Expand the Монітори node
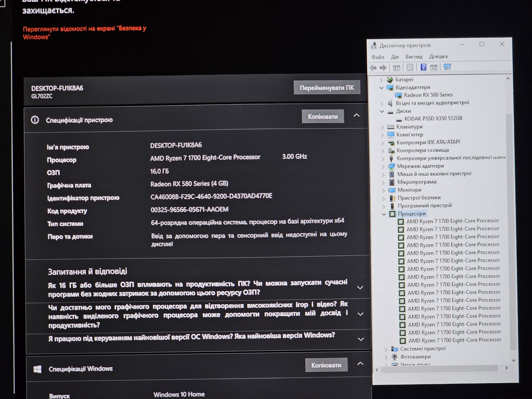Screen dimensions: 532x399 point(383,190)
